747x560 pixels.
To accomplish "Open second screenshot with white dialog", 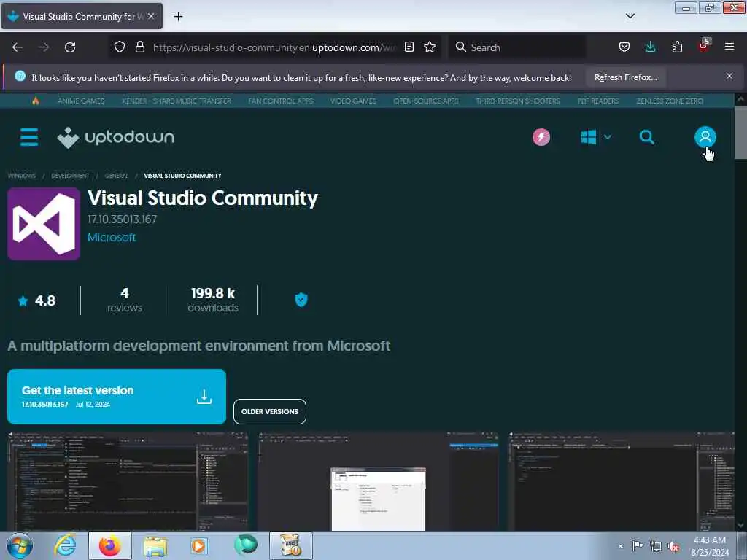I will click(x=379, y=481).
